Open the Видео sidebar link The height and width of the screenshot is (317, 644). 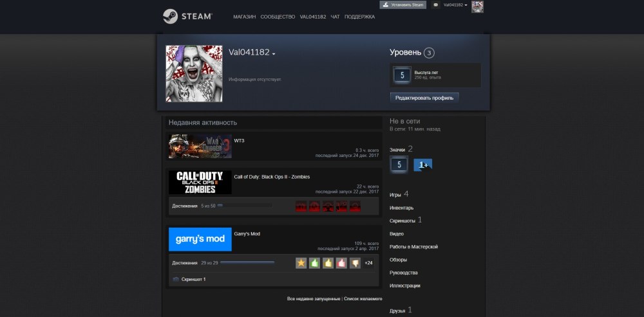tap(397, 234)
